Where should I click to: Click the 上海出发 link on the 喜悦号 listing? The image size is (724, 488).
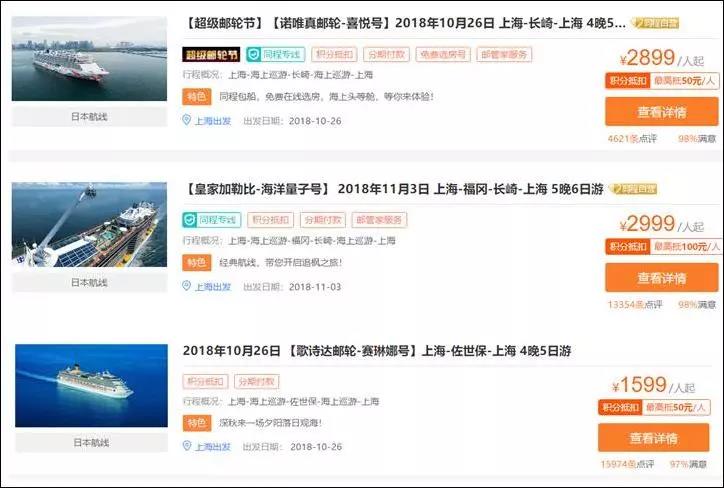tap(212, 121)
